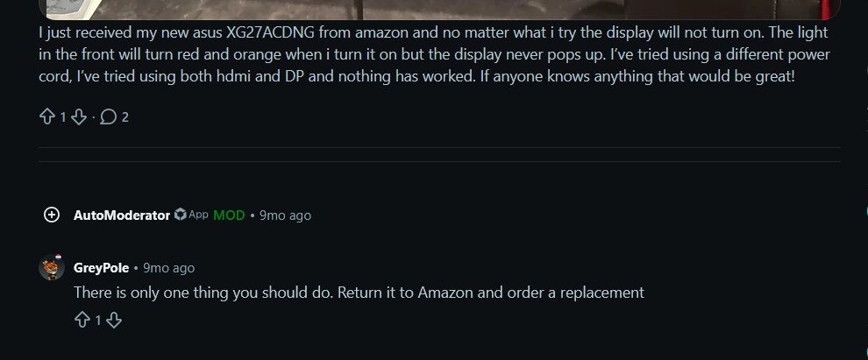Click GreyPole comment's vote score

pos(98,321)
